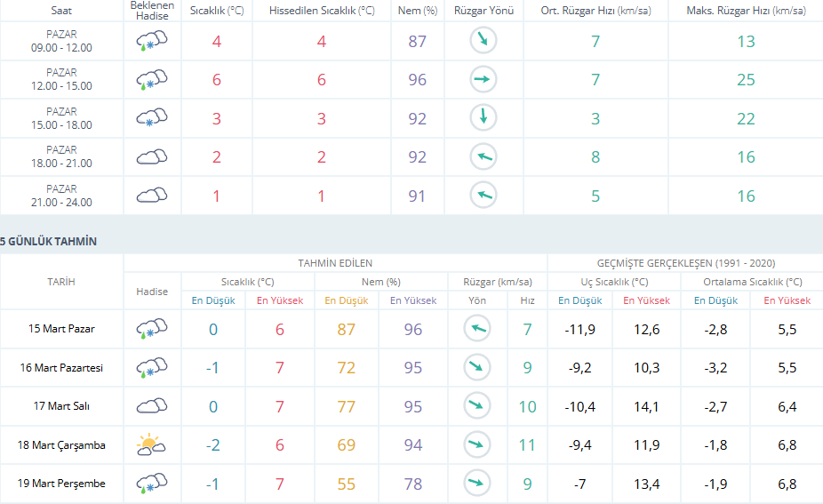The height and width of the screenshot is (504, 823).
Task: Click the wind direction arrow for 12.00 - 15.00
Action: point(483,80)
